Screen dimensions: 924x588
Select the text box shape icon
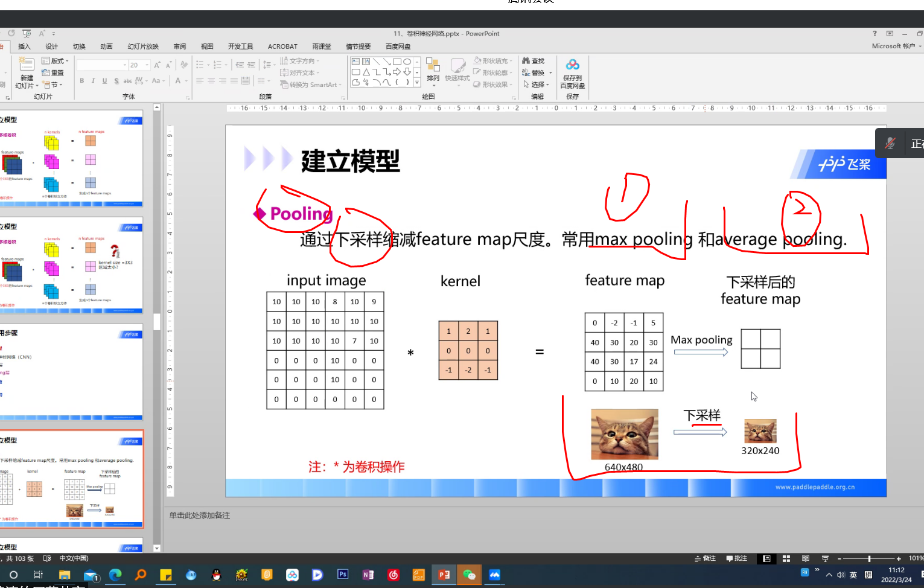click(x=355, y=62)
